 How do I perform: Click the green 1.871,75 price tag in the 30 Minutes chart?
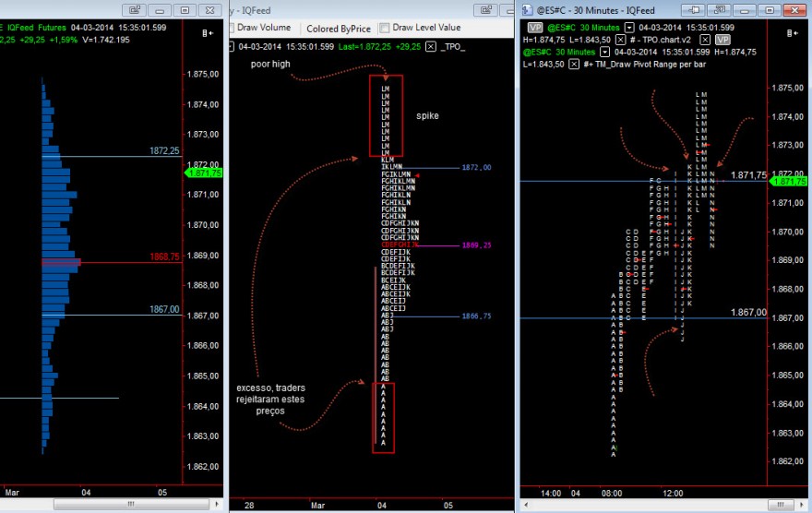pyautogui.click(x=788, y=181)
